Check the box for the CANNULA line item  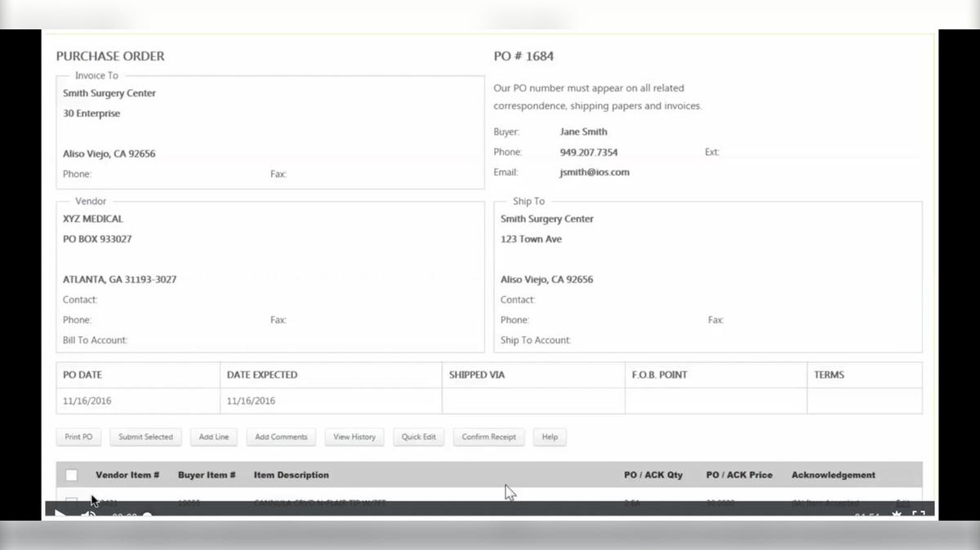coord(71,501)
